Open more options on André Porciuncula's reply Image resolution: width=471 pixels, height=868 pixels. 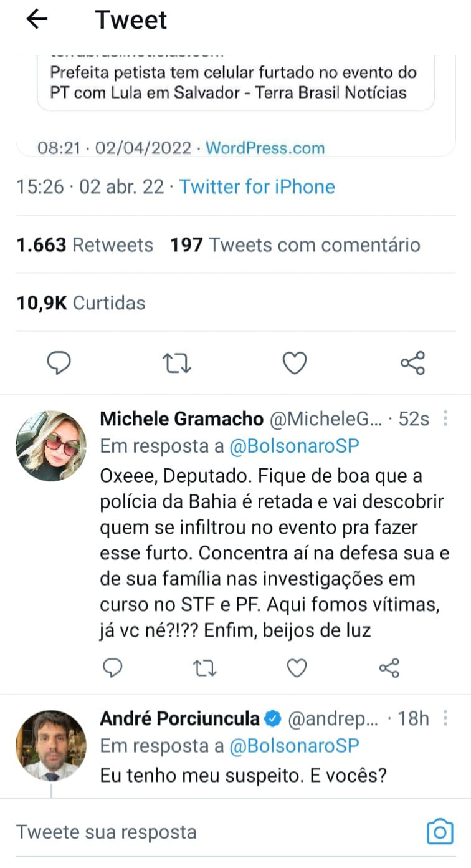coord(445,718)
